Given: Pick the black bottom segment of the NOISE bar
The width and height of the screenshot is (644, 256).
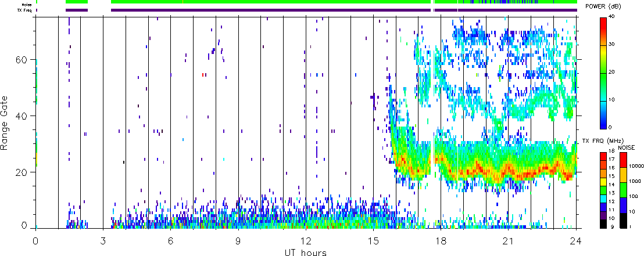Looking at the screenshot, I should (623, 221).
